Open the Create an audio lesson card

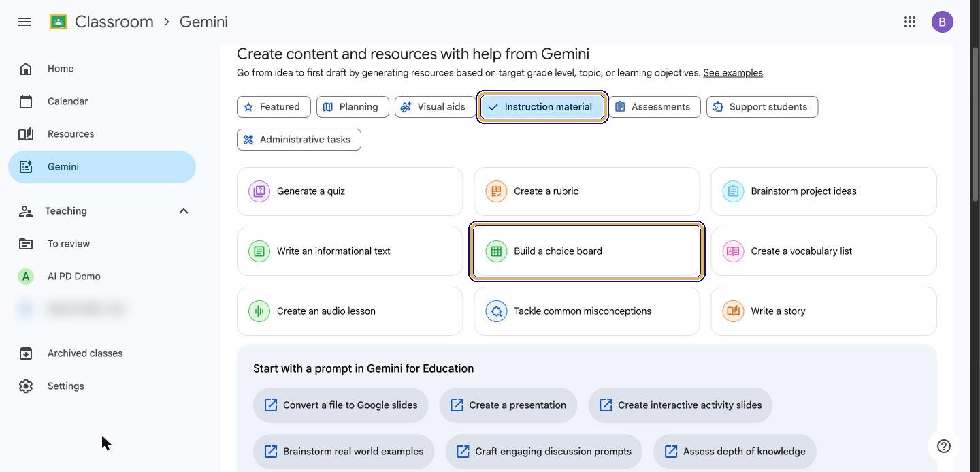tap(350, 311)
